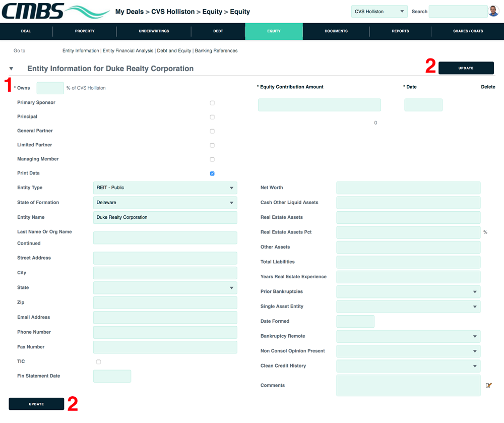Focus the Fax Number field
The image size is (504, 423).
point(165,347)
